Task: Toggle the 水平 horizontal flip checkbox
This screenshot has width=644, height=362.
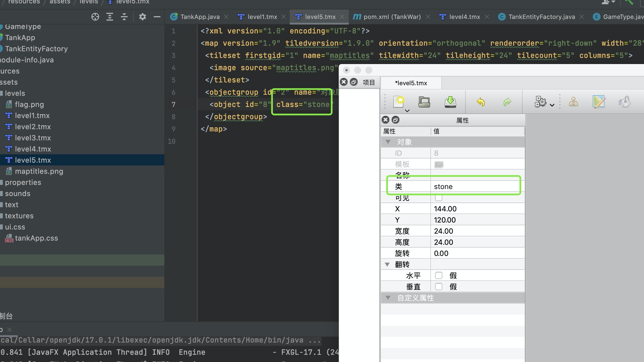Action: click(438, 275)
